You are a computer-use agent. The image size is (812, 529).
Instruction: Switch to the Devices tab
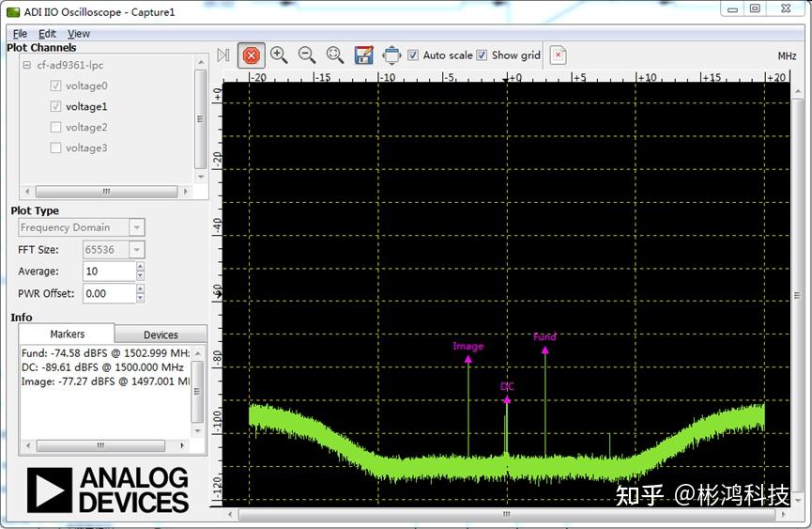pyautogui.click(x=161, y=335)
